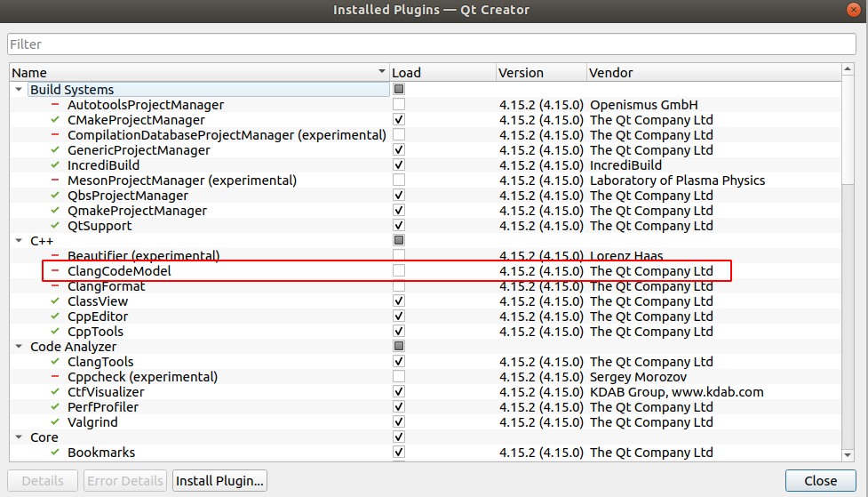Click the red dash icon beside Cppcheck
Image resolution: width=868 pixels, height=497 pixels.
click(55, 376)
